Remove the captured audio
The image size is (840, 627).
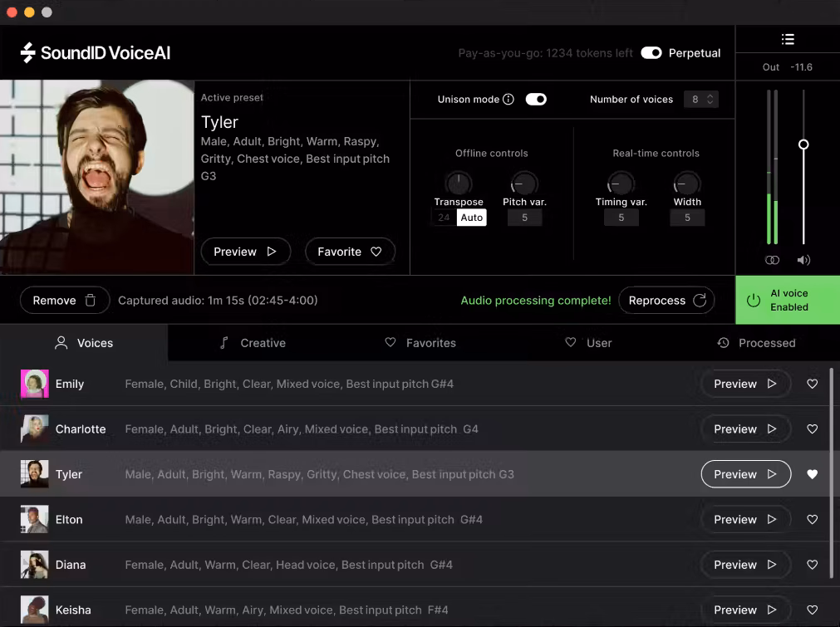[65, 301]
